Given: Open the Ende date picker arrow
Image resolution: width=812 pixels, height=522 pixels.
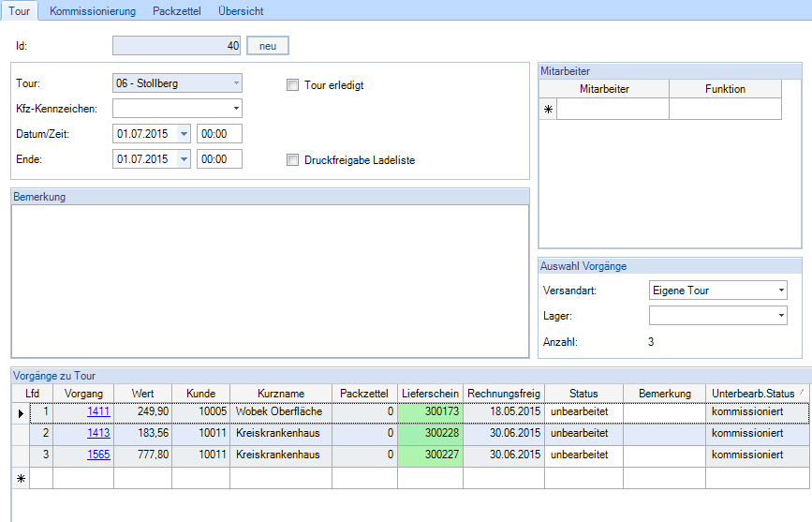Looking at the screenshot, I should tap(183, 159).
